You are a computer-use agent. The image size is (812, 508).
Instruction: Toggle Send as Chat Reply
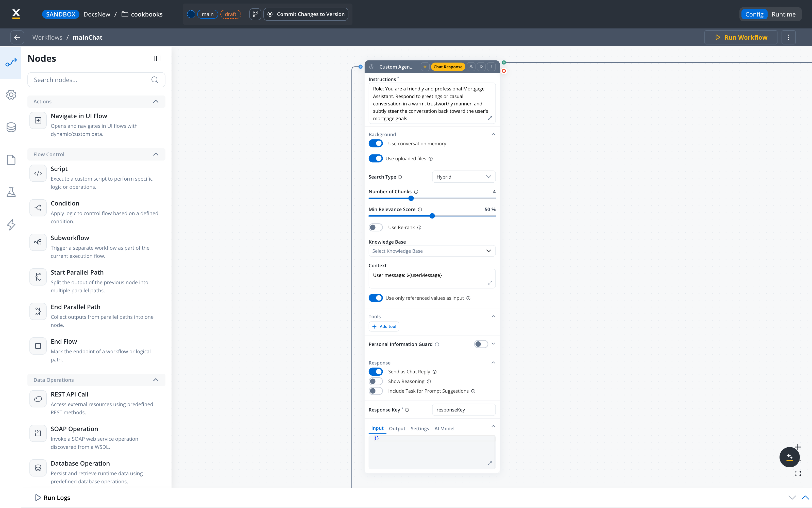(x=376, y=372)
